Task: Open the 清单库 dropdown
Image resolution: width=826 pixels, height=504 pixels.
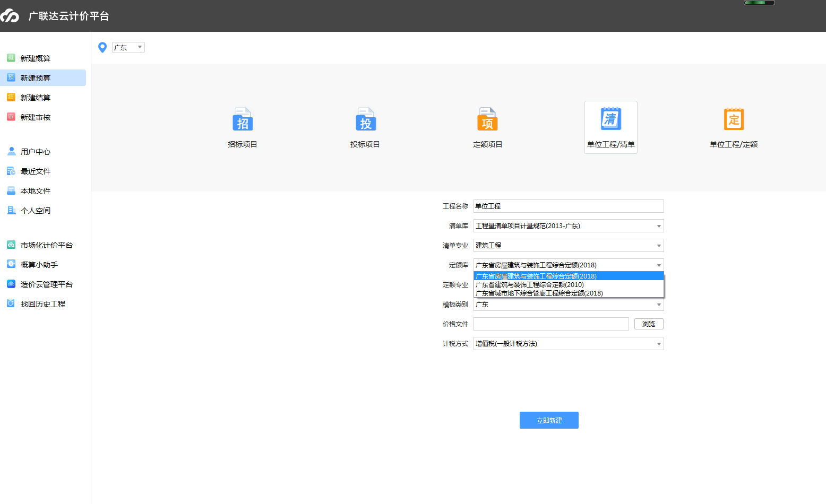Action: coord(569,226)
